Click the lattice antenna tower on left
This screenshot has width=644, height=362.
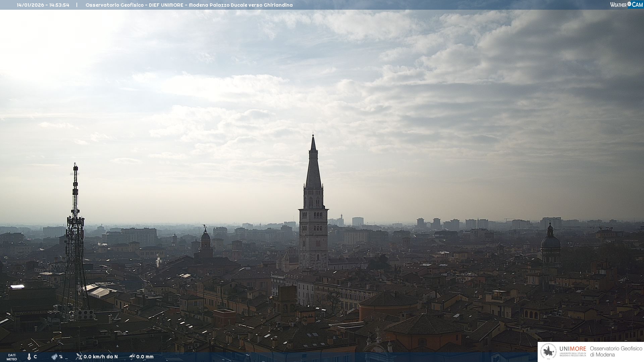[x=75, y=235]
